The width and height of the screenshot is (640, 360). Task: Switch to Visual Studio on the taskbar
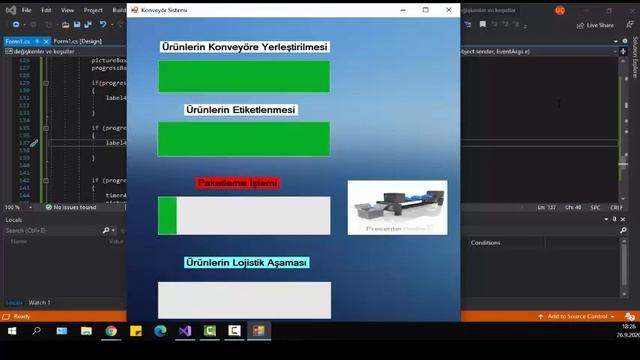tap(185, 331)
